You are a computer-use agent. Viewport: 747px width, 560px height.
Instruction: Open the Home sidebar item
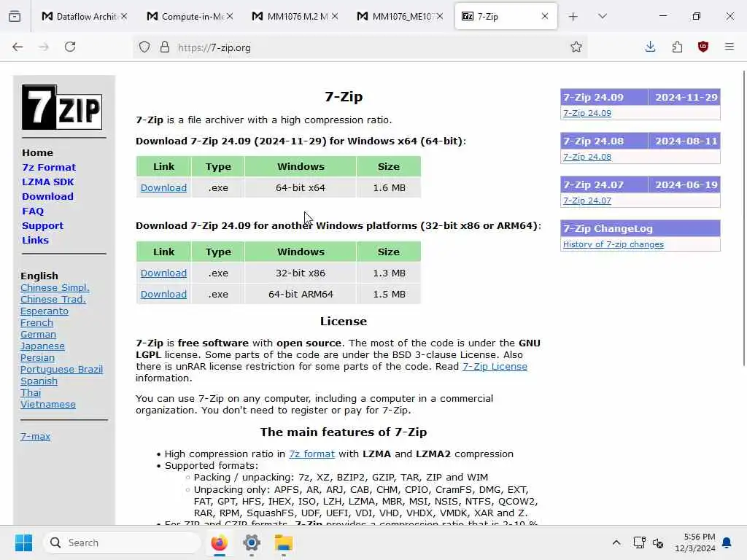37,153
